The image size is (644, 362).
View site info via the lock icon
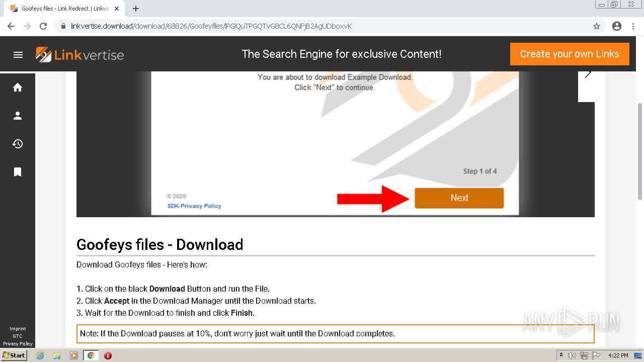tap(63, 26)
